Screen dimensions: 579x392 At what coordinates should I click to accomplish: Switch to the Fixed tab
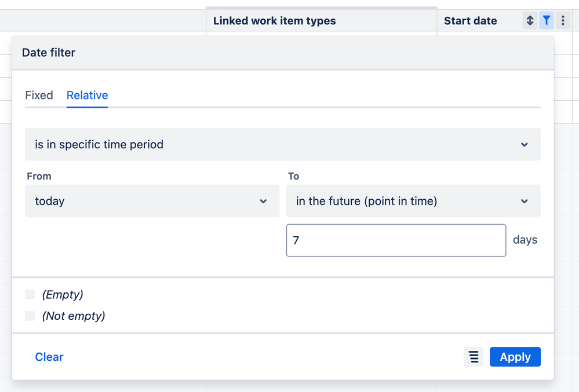[39, 96]
